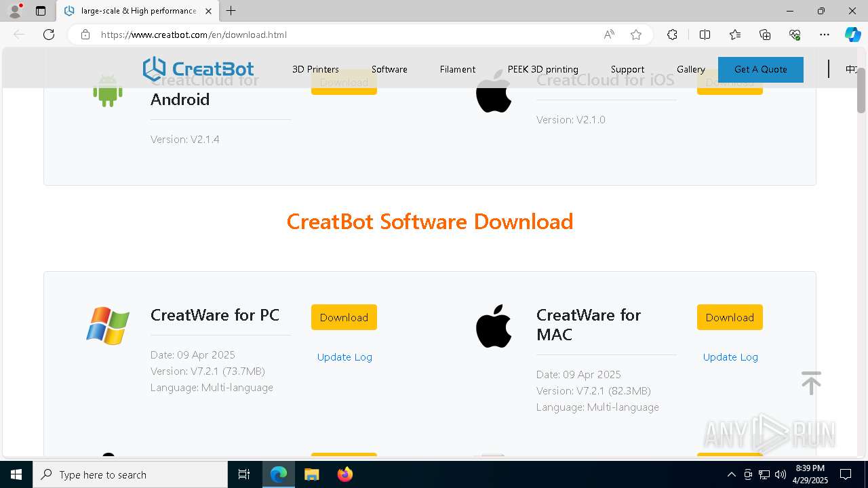Image resolution: width=868 pixels, height=488 pixels.
Task: Click the CreatBot logo in header
Action: point(198,69)
